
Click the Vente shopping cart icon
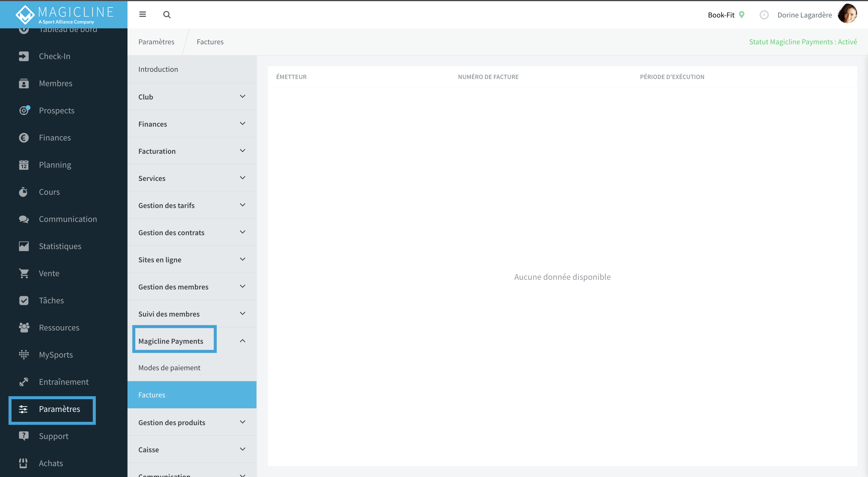tap(24, 273)
